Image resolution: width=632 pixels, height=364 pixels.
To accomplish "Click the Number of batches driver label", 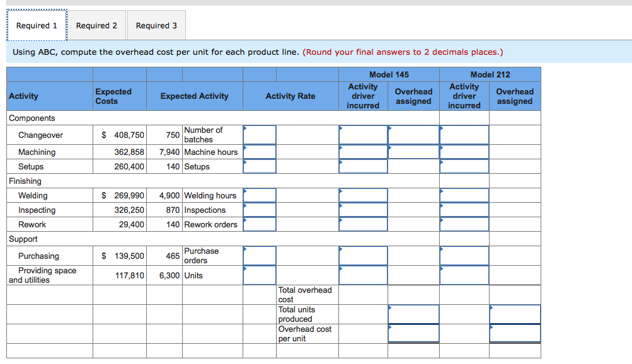I will [x=203, y=135].
